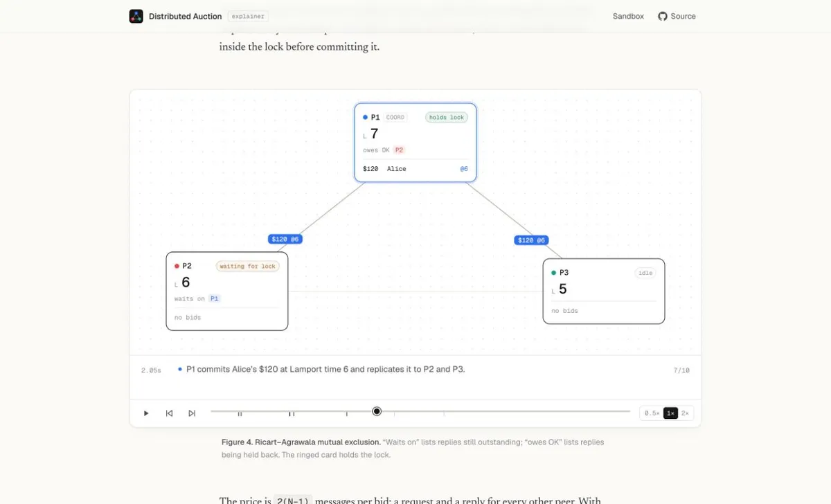831x504 pixels.
Task: Click the @6 timestamp in P1's bid row
Action: tap(464, 169)
